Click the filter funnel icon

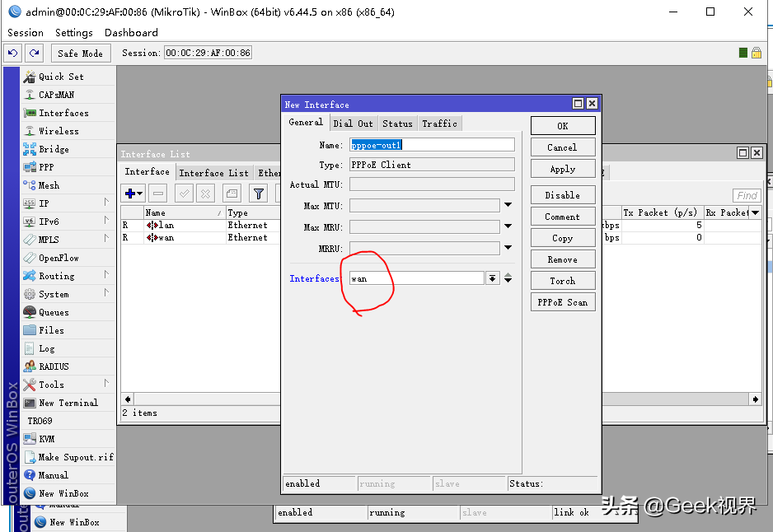pos(259,194)
